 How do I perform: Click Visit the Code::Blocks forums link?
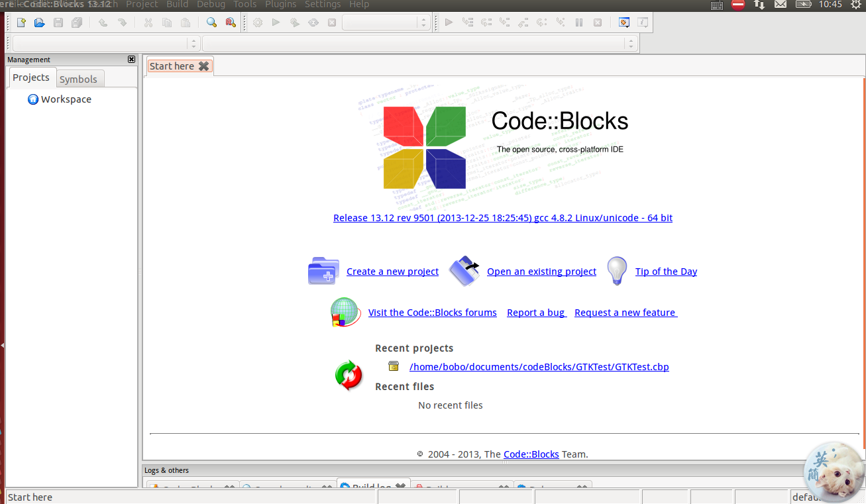[x=432, y=313]
